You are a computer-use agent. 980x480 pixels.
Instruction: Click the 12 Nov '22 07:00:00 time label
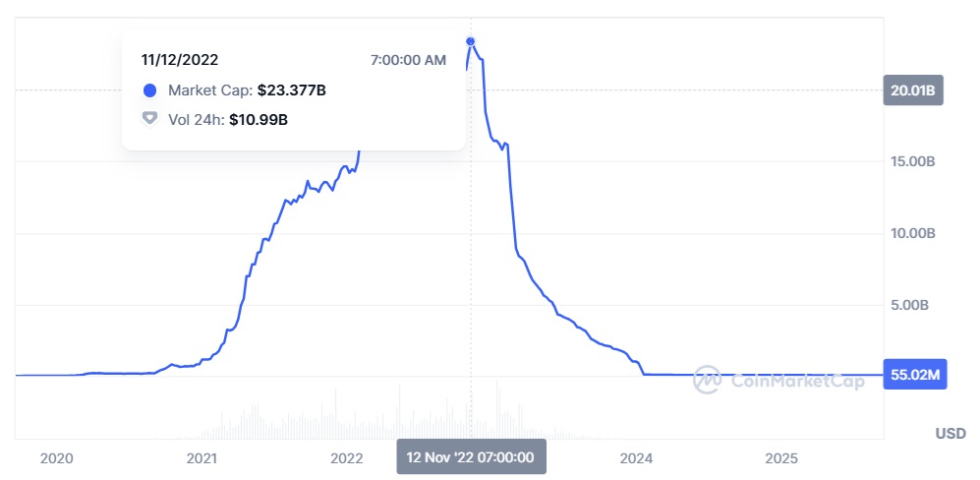[x=471, y=457]
